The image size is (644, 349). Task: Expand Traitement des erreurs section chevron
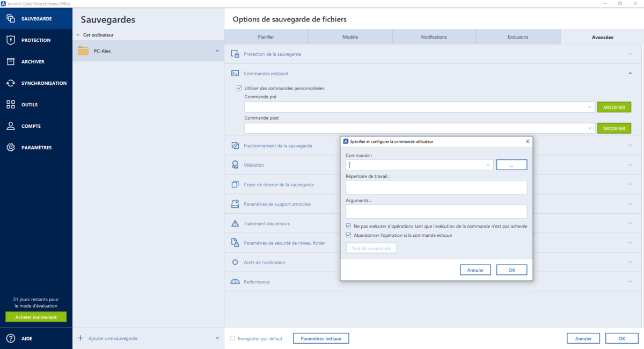coord(630,223)
